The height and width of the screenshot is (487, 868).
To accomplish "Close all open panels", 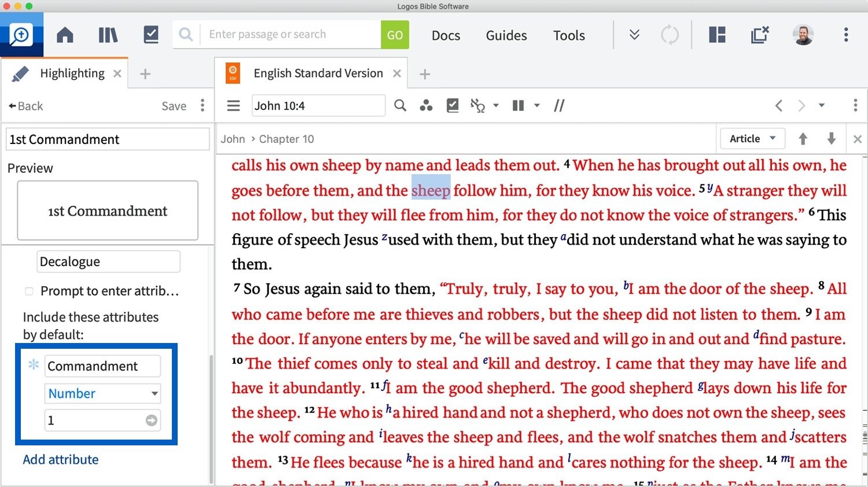I will pyautogui.click(x=759, y=35).
